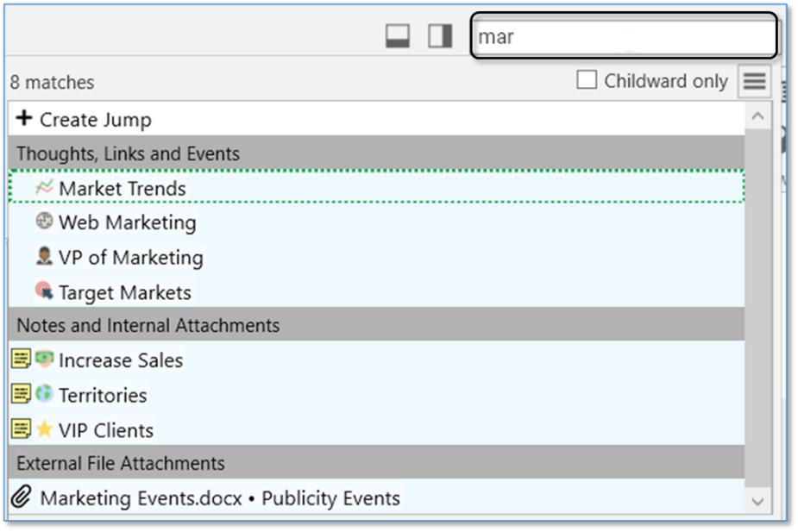Click the Web Marketing globe icon
The width and height of the screenshot is (798, 532).
(x=44, y=222)
